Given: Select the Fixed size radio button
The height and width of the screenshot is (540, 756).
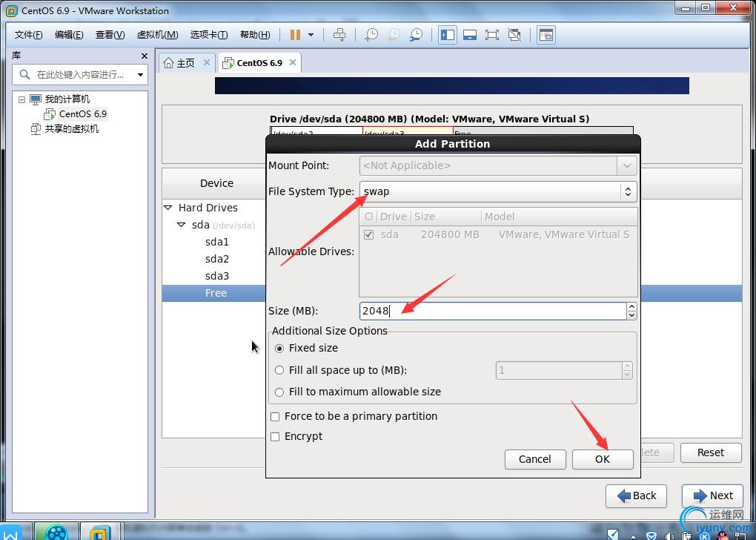Looking at the screenshot, I should [x=279, y=348].
